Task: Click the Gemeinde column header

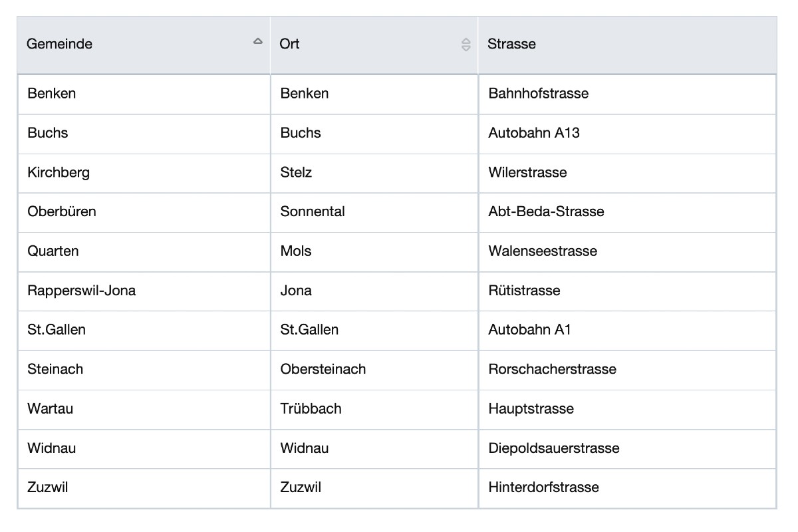Action: pyautogui.click(x=60, y=44)
